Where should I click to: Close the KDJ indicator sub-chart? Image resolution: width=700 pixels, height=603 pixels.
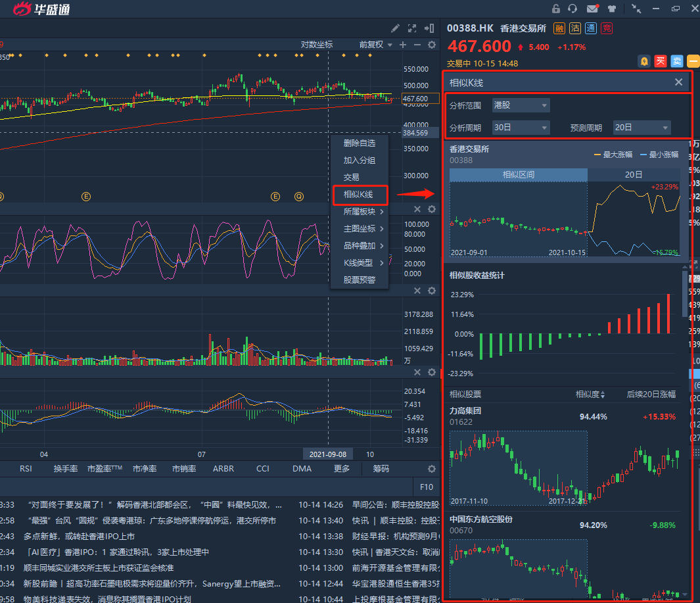(417, 209)
